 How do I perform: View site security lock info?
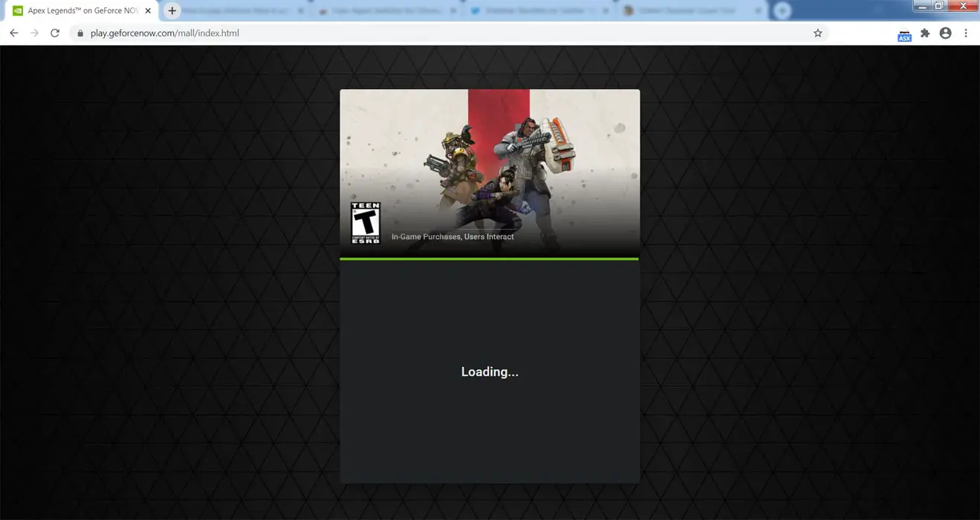click(80, 33)
